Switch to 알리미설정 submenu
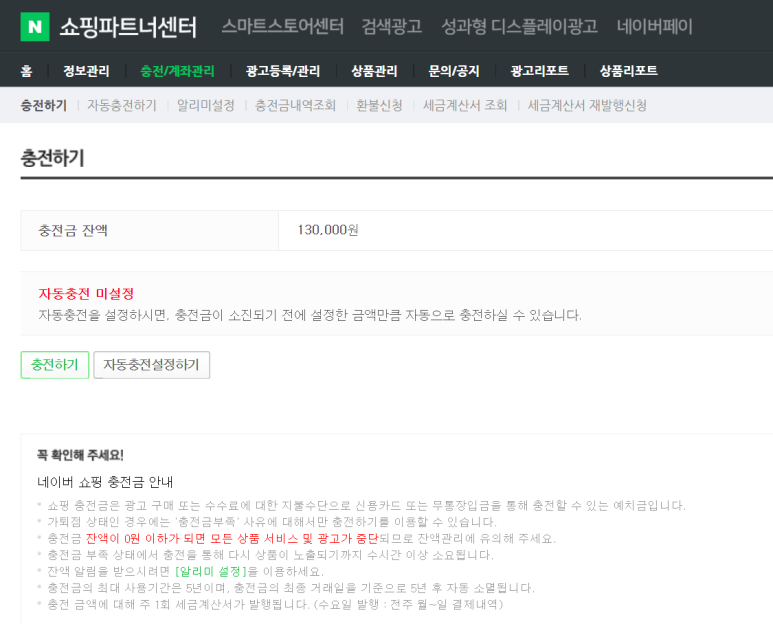The width and height of the screenshot is (773, 624). 206,105
